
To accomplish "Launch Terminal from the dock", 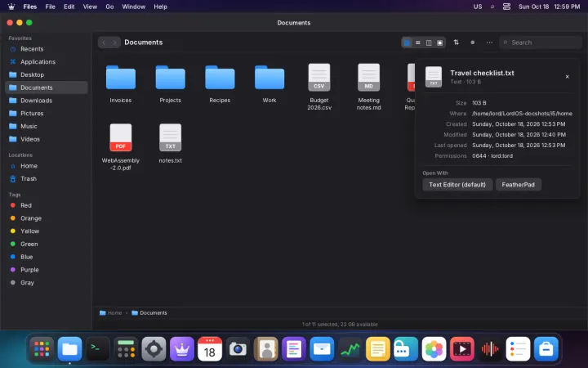I will pyautogui.click(x=98, y=349).
